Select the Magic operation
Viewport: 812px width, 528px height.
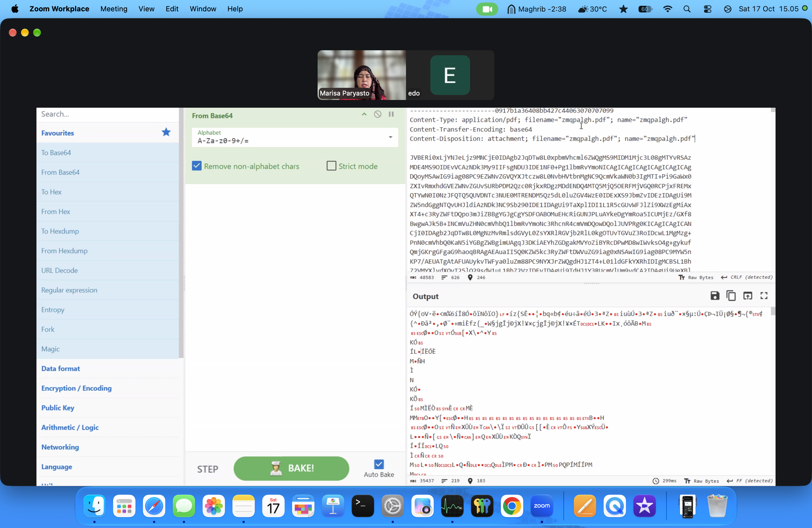point(107,349)
